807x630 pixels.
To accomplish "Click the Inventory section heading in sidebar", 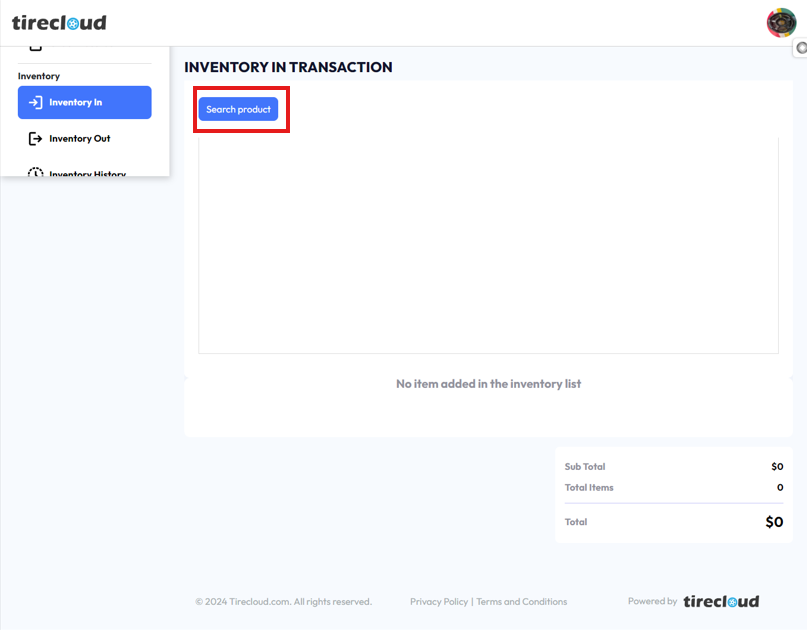I will [x=39, y=76].
